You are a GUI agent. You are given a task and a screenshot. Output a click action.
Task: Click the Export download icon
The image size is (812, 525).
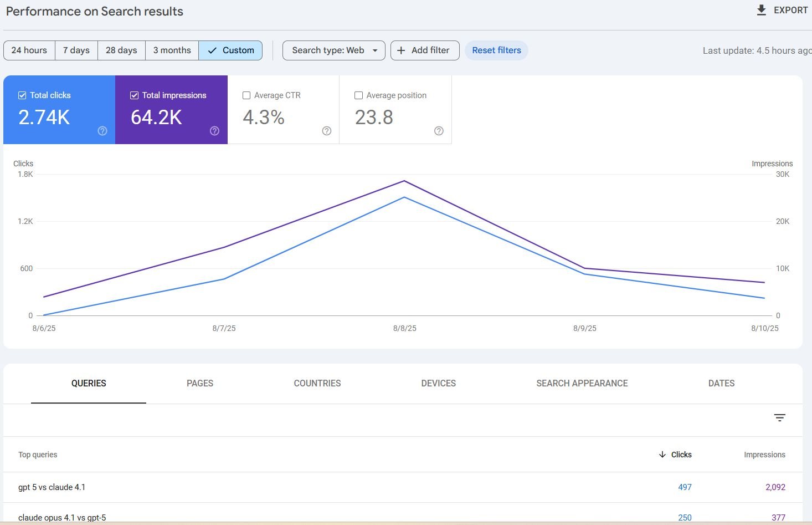762,10
